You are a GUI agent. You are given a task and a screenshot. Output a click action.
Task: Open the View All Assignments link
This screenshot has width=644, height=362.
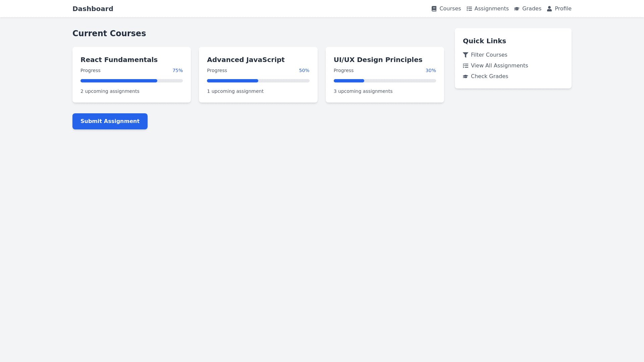(x=499, y=66)
